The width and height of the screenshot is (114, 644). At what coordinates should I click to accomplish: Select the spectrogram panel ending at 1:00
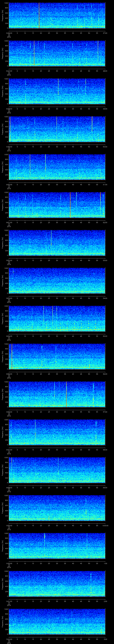pyautogui.click(x=57, y=546)
